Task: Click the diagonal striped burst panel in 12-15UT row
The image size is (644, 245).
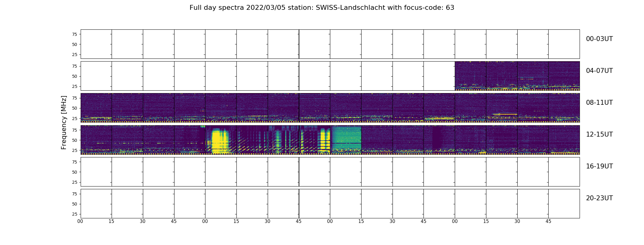Action: [x=252, y=140]
